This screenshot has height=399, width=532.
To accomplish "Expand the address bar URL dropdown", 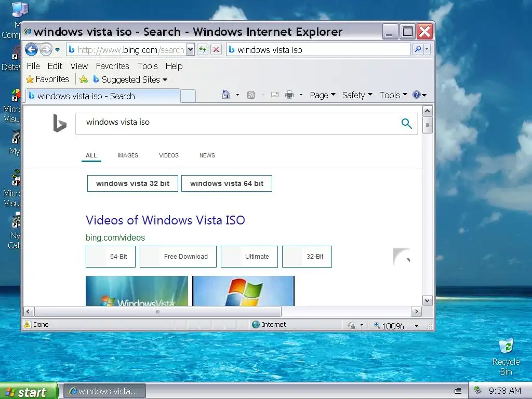I will 190,50.
